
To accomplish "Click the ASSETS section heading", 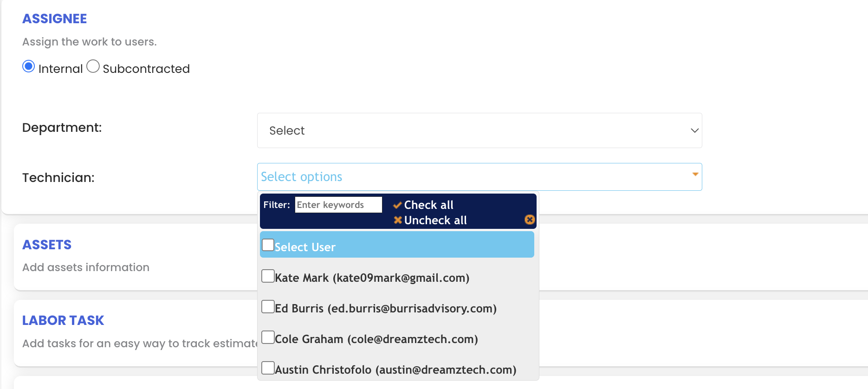I will pyautogui.click(x=47, y=245).
